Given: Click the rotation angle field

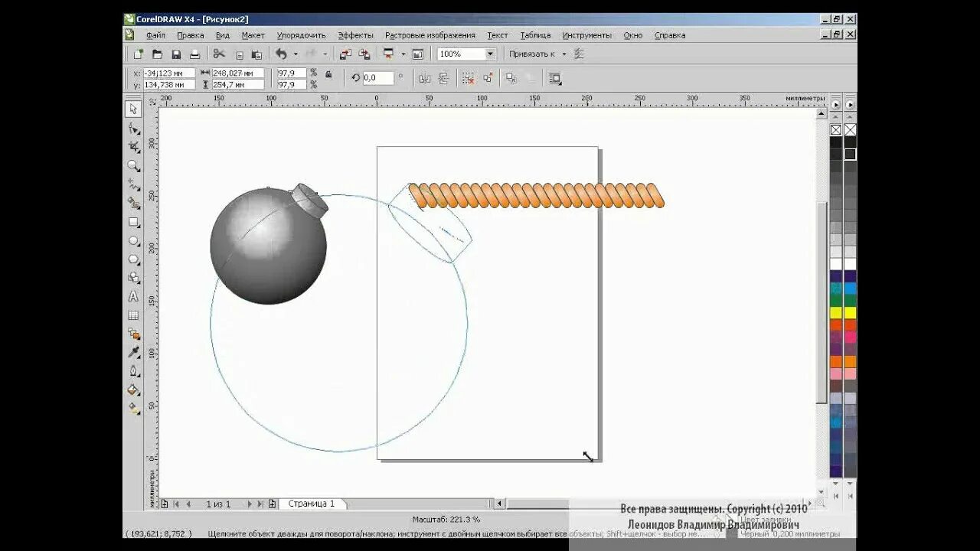Looking at the screenshot, I should coord(378,78).
